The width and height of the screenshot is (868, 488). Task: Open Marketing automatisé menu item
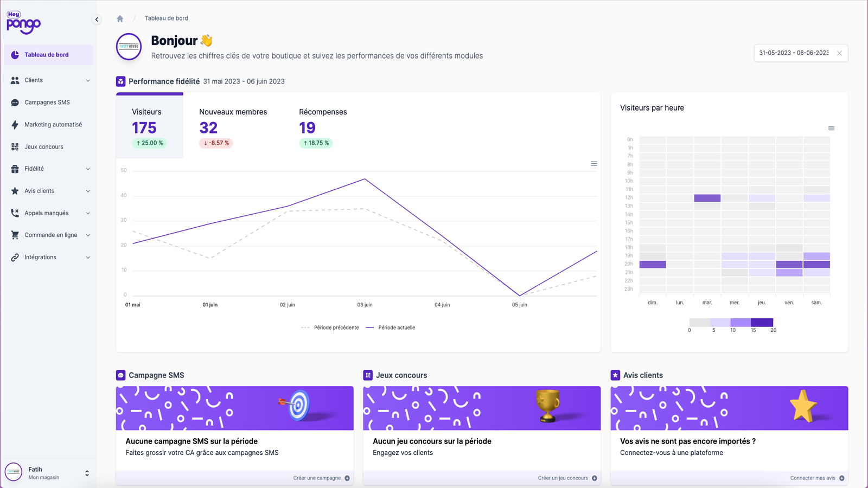click(49, 125)
